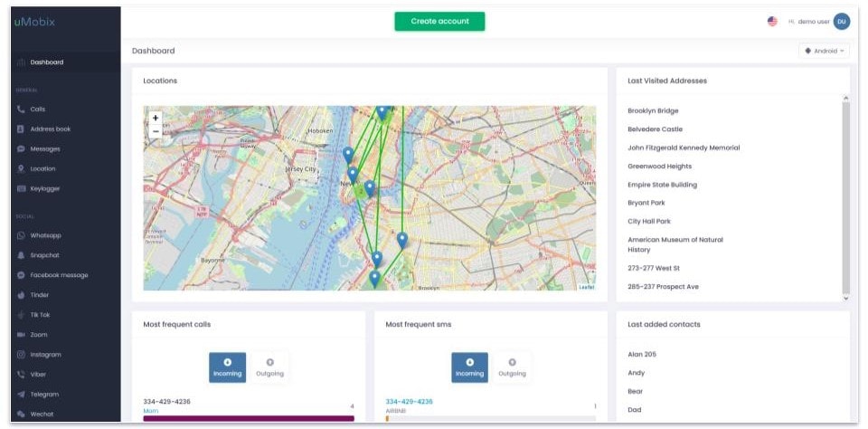Open the Android device dropdown
This screenshot has width=868, height=429.
coord(824,51)
